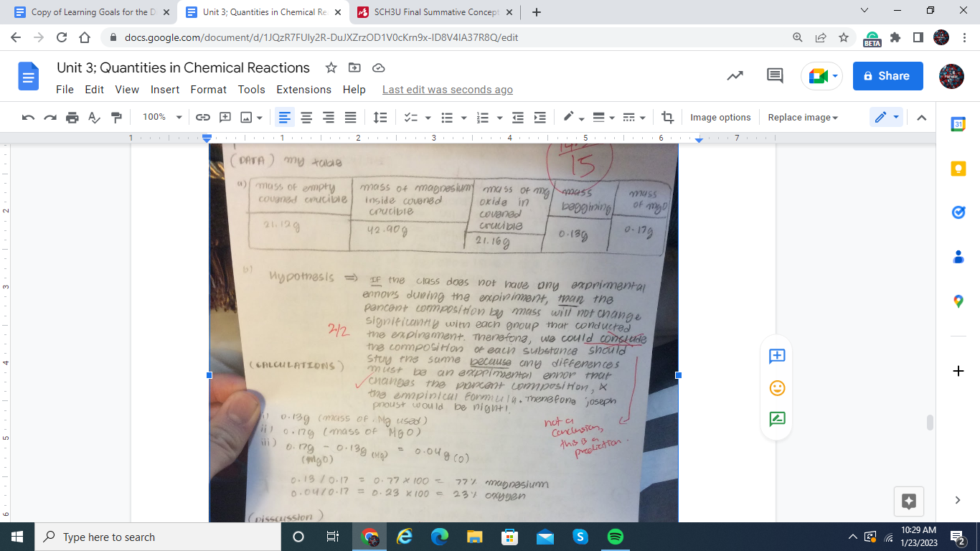Click the vertical document scrollbar thumb
The width and height of the screenshot is (980, 551).
(x=930, y=423)
